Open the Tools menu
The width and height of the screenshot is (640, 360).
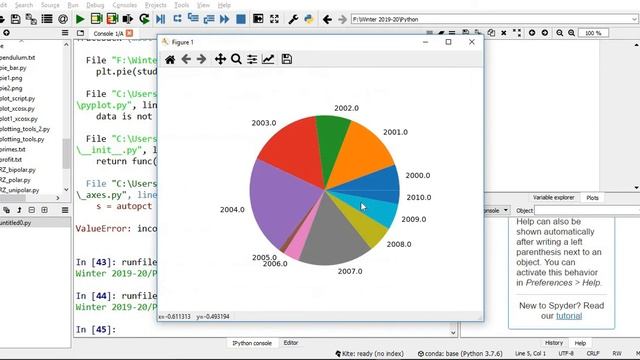click(181, 5)
